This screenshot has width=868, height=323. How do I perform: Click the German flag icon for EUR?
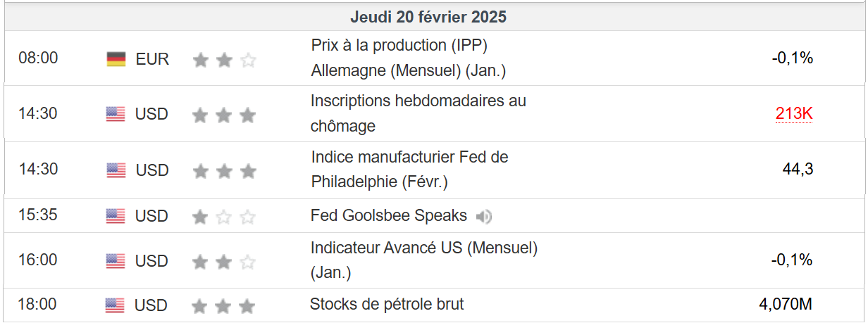point(116,59)
